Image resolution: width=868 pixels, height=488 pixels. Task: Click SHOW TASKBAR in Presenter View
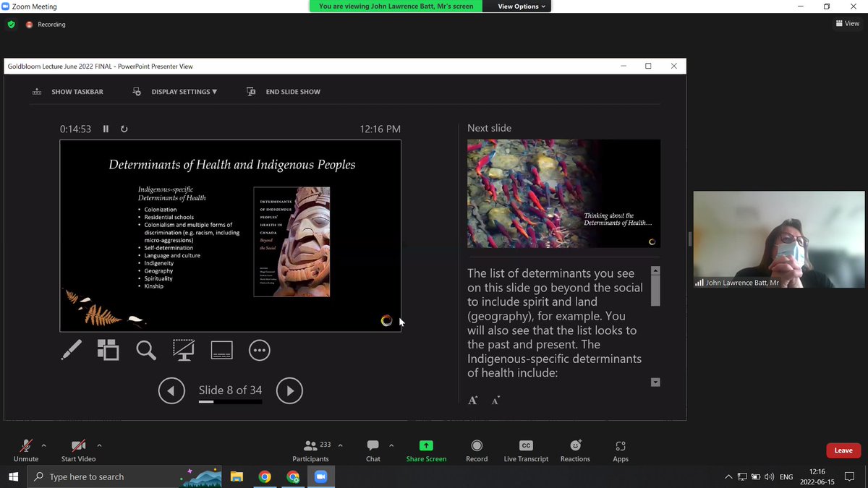pyautogui.click(x=68, y=92)
